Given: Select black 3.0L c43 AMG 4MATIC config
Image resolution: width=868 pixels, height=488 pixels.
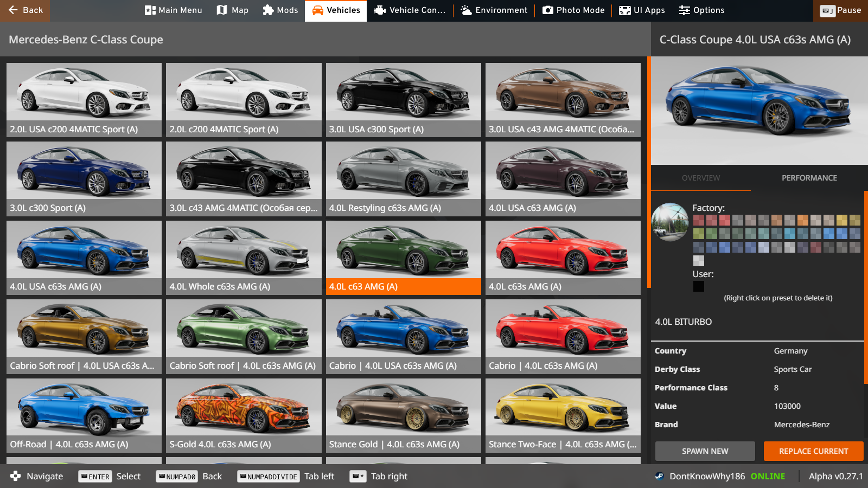Looking at the screenshot, I should coord(244,179).
